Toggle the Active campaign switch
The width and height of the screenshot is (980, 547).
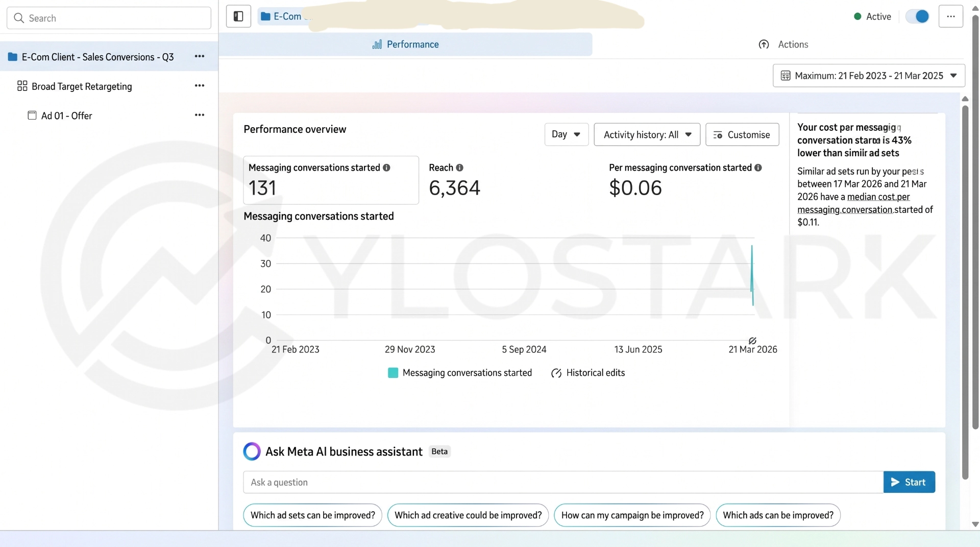(917, 16)
